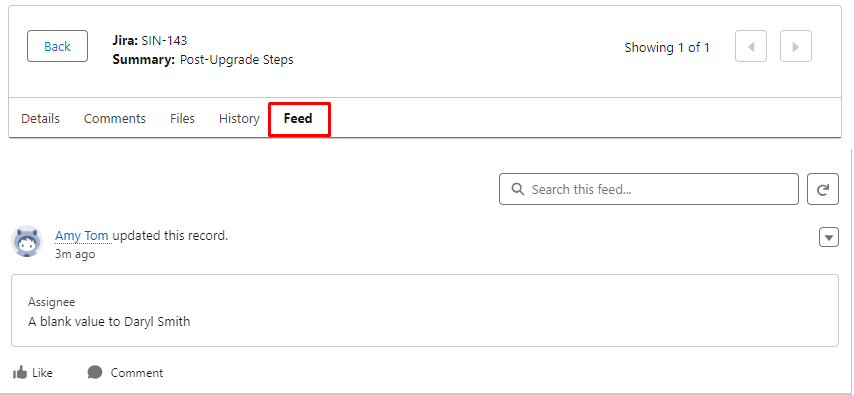Viewport: 854px width, 395px height.
Task: Click the magnifier icon in feed search
Action: click(518, 189)
